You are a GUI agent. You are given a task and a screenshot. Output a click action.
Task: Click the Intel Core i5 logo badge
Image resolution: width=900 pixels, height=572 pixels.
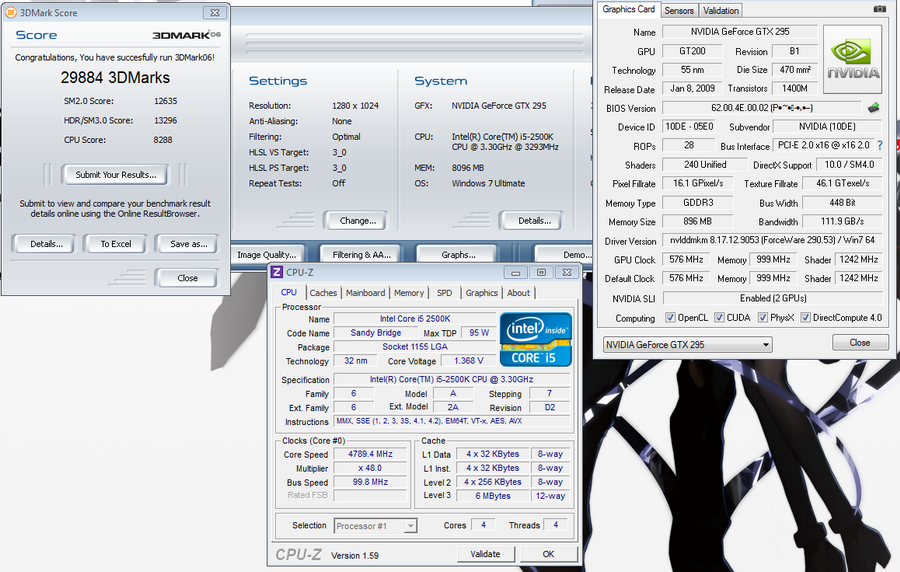point(536,339)
